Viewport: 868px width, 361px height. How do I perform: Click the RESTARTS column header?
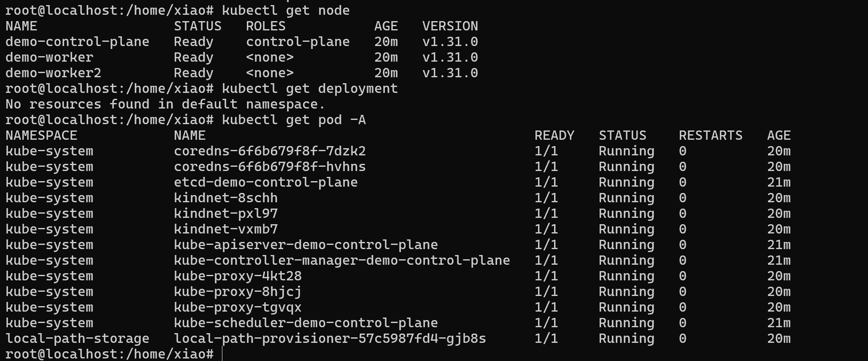(710, 136)
